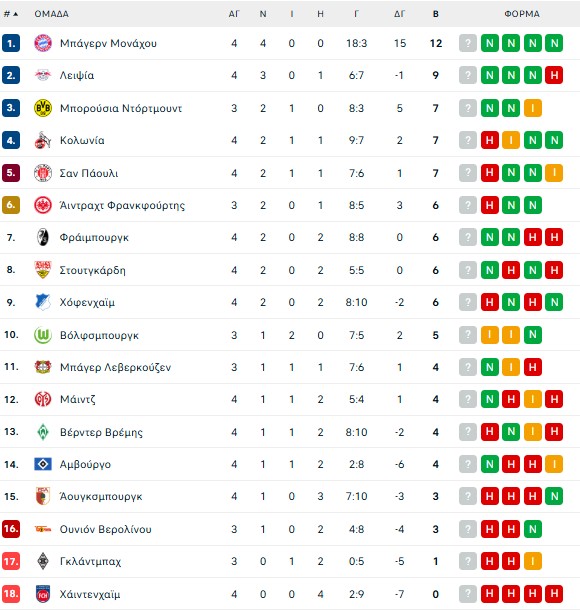The image size is (580, 611).
Task: Open the Mainz 05 red logo
Action: 43,399
